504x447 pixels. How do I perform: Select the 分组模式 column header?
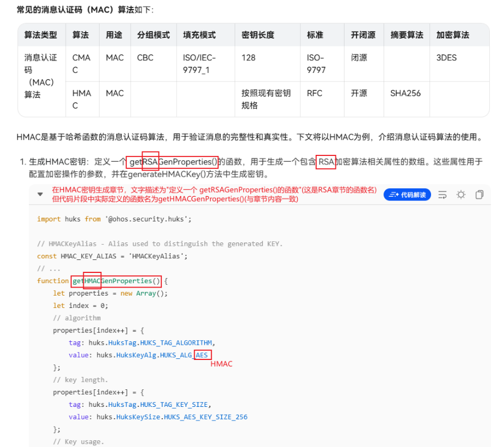point(153,35)
